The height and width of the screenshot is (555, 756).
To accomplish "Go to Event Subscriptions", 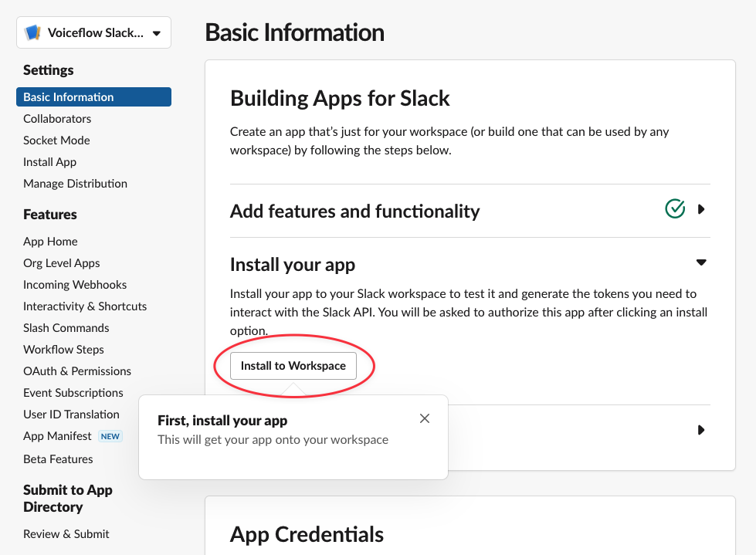I will pyautogui.click(x=73, y=393).
